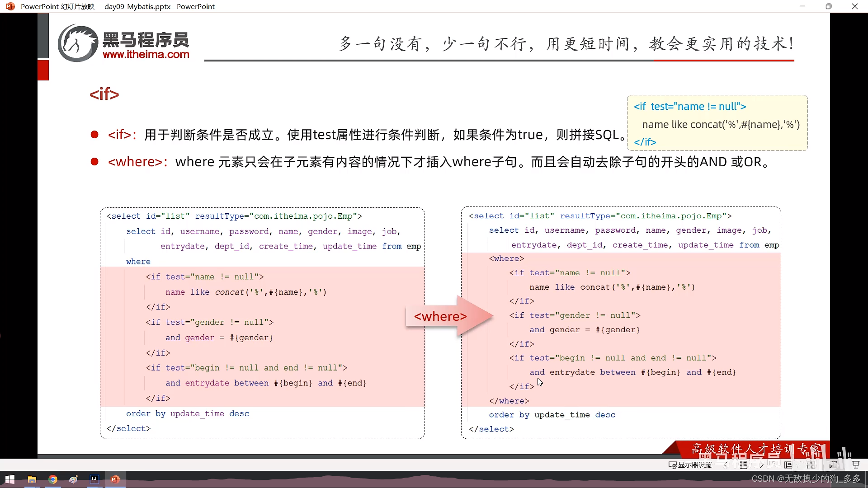Open see all slides icon

point(744,465)
